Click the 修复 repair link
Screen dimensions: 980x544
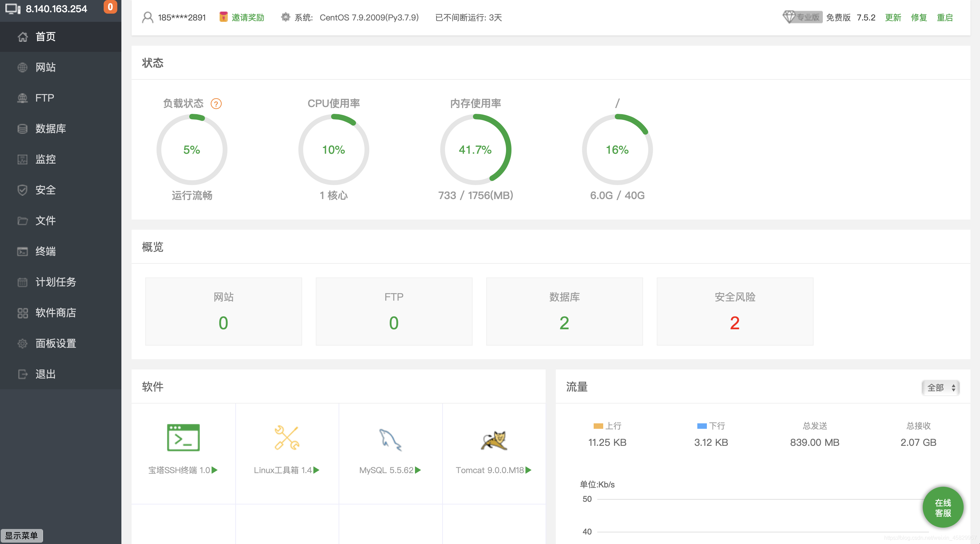click(x=919, y=17)
